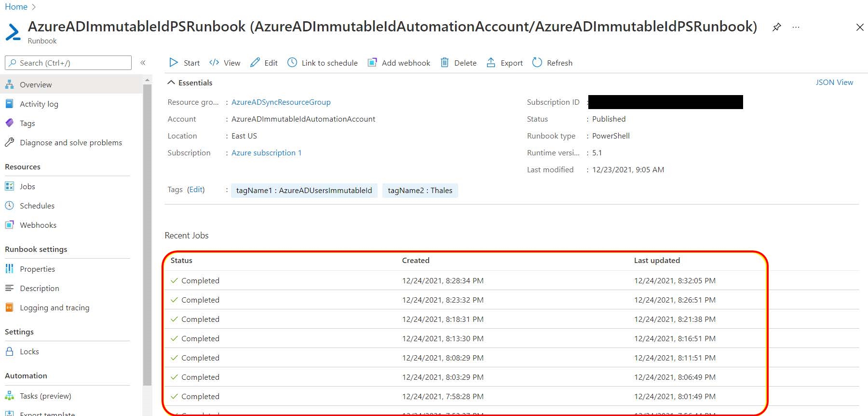Click the Add webhook icon
Viewport: 868px width, 416px height.
[x=372, y=63]
